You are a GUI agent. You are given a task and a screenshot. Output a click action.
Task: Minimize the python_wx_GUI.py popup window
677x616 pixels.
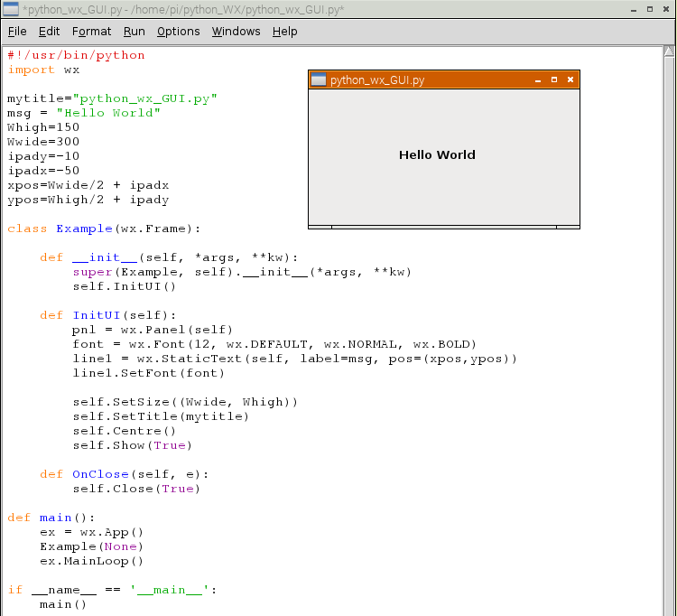pos(538,80)
